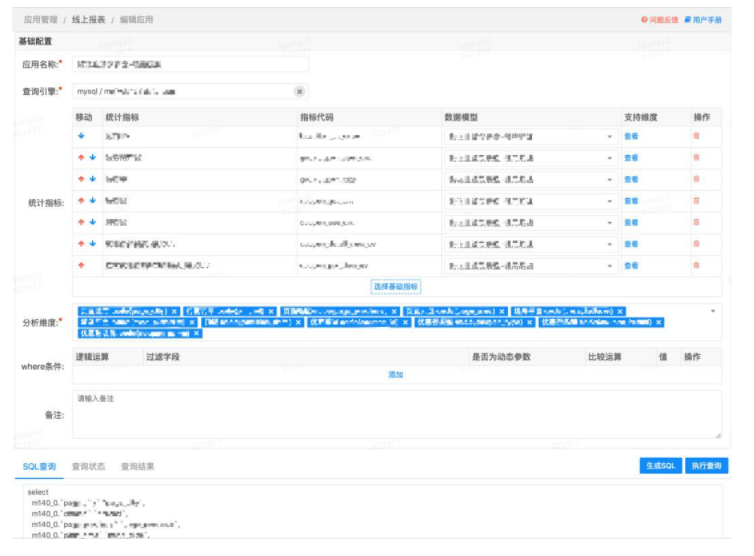Clear the 查询引擎 field with the X icon
Screen dimensions: 754x556
point(299,91)
